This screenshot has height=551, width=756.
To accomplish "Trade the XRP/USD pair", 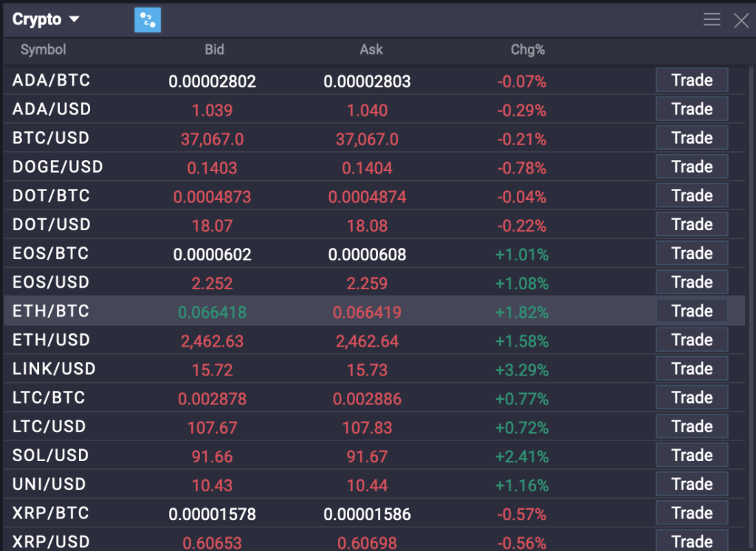I will point(691,541).
